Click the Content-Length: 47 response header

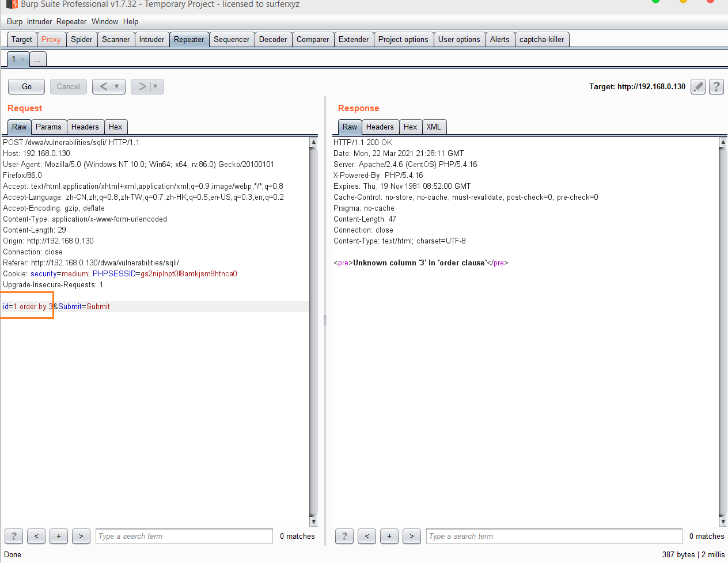click(365, 219)
